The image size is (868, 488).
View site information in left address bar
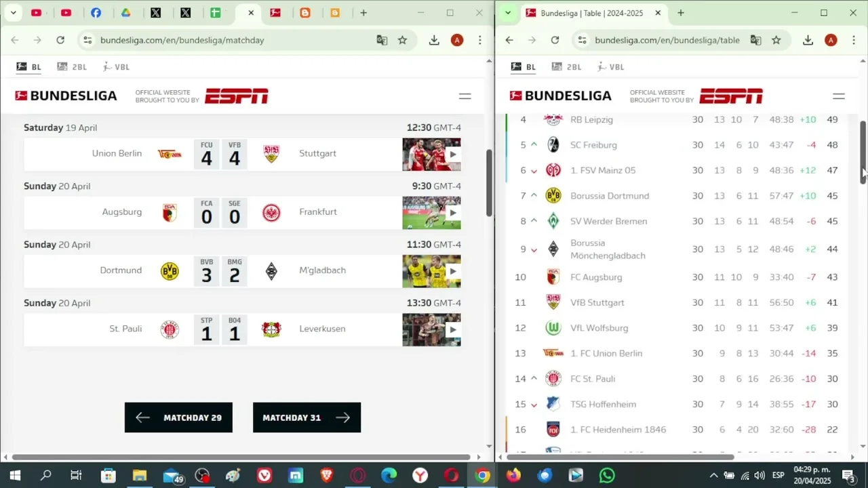coord(87,40)
